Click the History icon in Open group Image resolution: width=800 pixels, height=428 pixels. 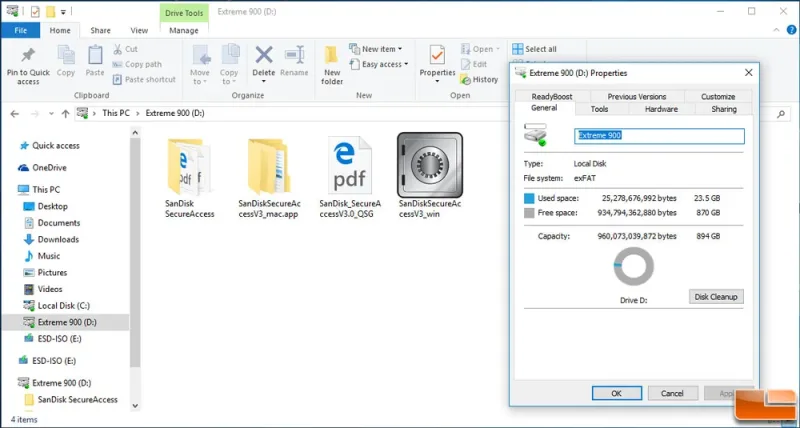(x=465, y=80)
